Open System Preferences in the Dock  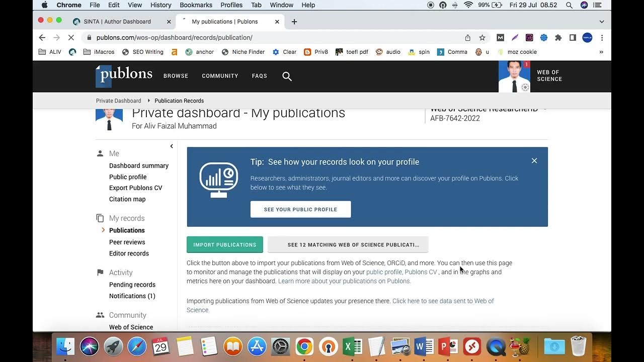tap(280, 346)
